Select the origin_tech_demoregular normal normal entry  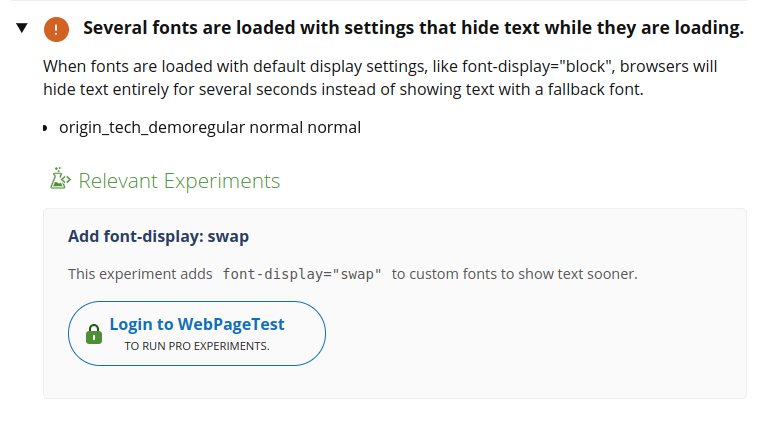[209, 128]
